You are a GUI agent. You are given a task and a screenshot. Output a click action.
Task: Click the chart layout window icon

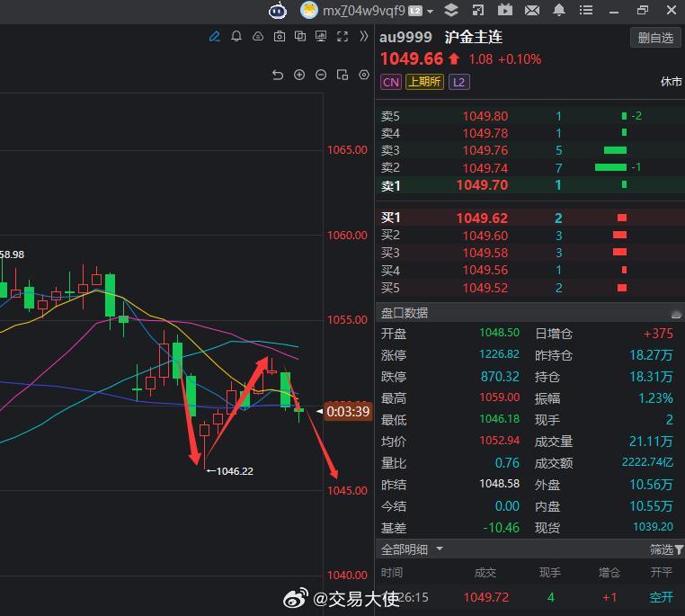(x=342, y=76)
